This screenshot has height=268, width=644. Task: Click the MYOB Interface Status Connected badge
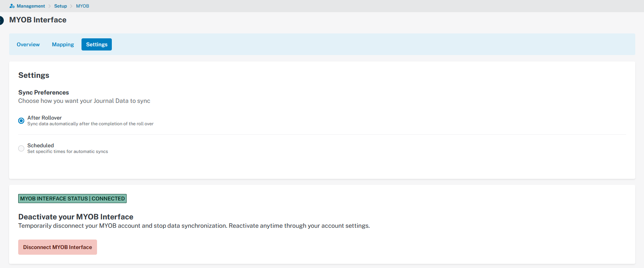point(72,199)
